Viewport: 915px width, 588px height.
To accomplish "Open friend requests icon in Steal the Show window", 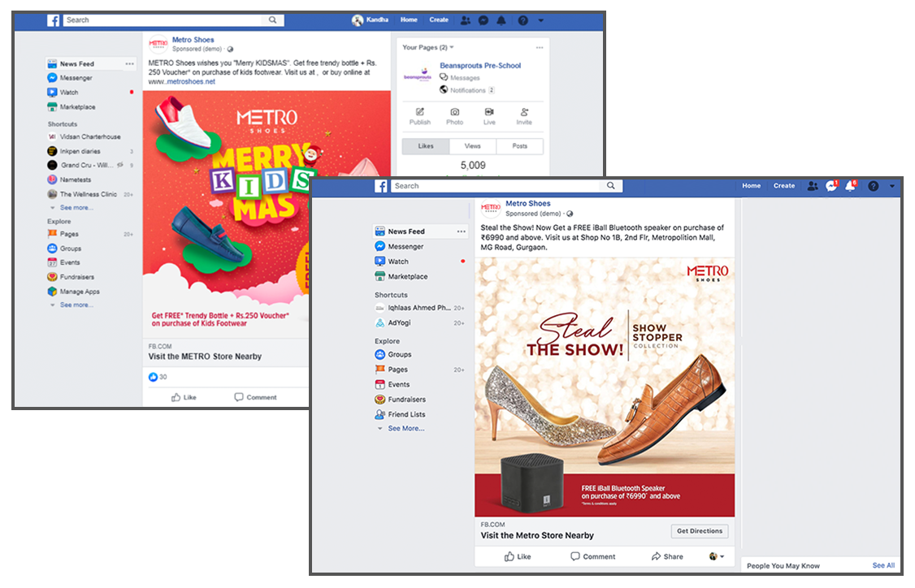I will click(813, 186).
